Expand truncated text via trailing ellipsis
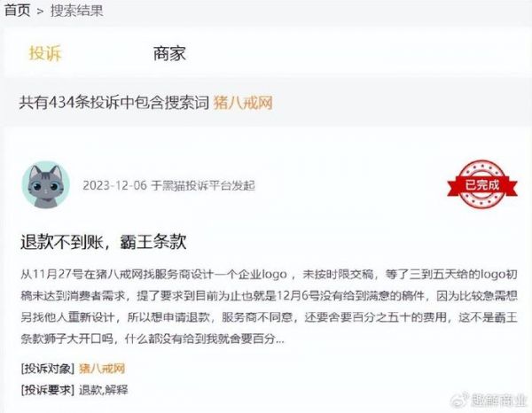532x413 pixels. 280,339
